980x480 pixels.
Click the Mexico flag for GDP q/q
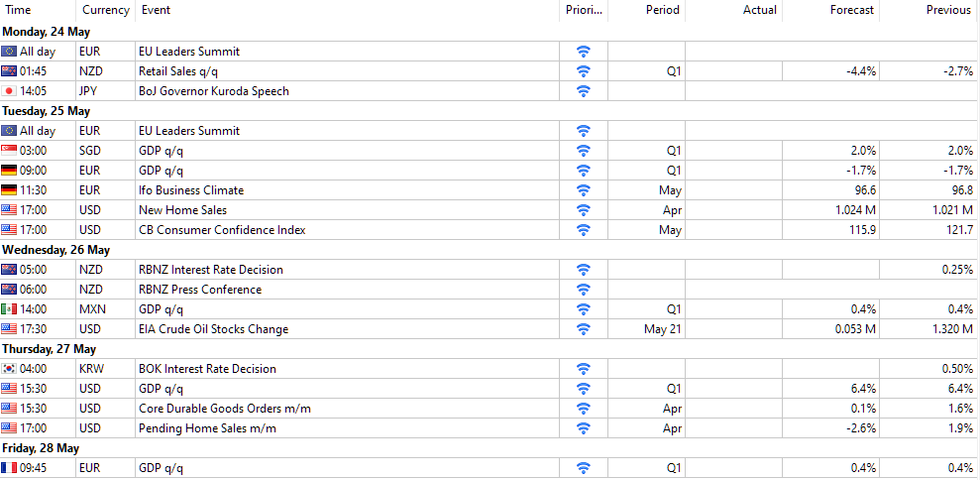tap(9, 309)
